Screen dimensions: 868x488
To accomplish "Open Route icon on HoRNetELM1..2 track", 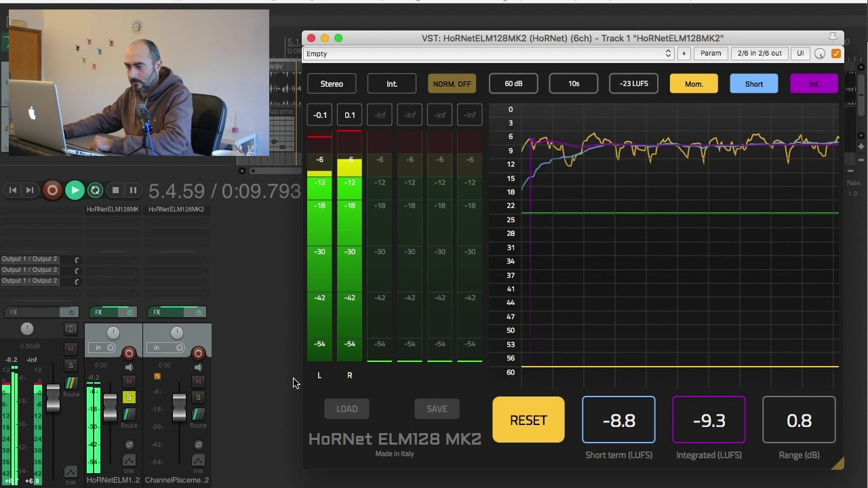I will (129, 414).
